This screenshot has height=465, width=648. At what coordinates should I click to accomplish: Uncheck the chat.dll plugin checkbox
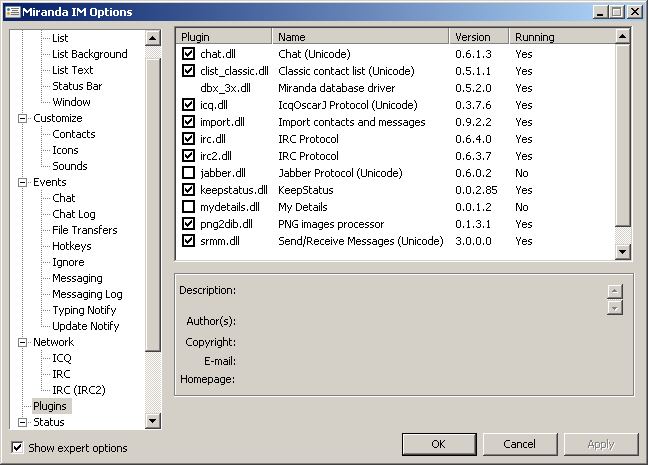tap(188, 54)
